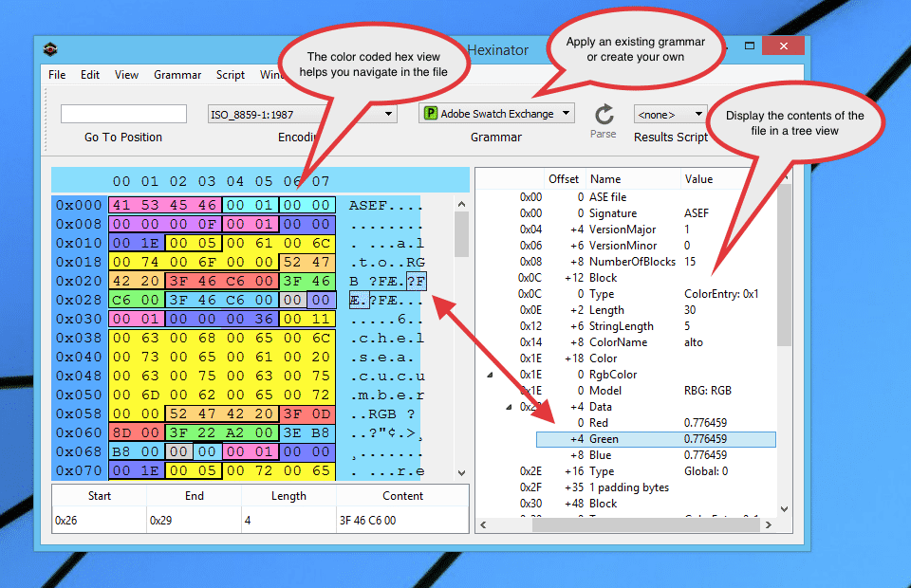Click the Name column header

pyautogui.click(x=632, y=179)
